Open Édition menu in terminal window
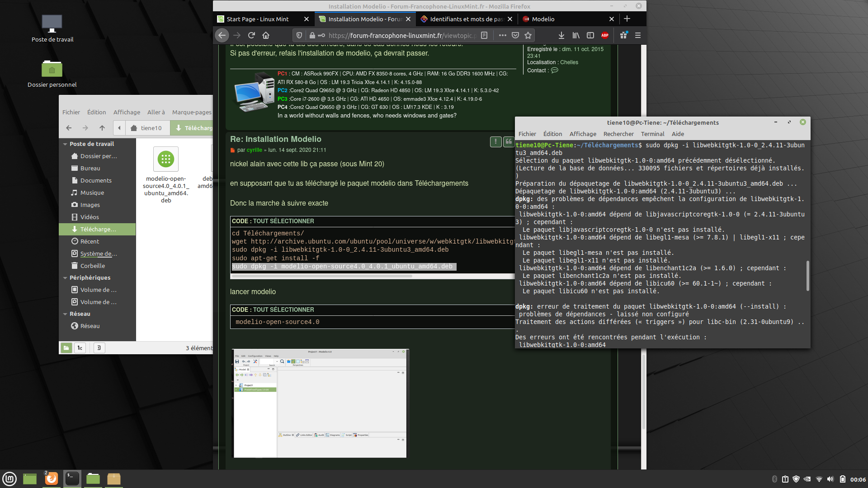The image size is (868, 488). pos(552,134)
